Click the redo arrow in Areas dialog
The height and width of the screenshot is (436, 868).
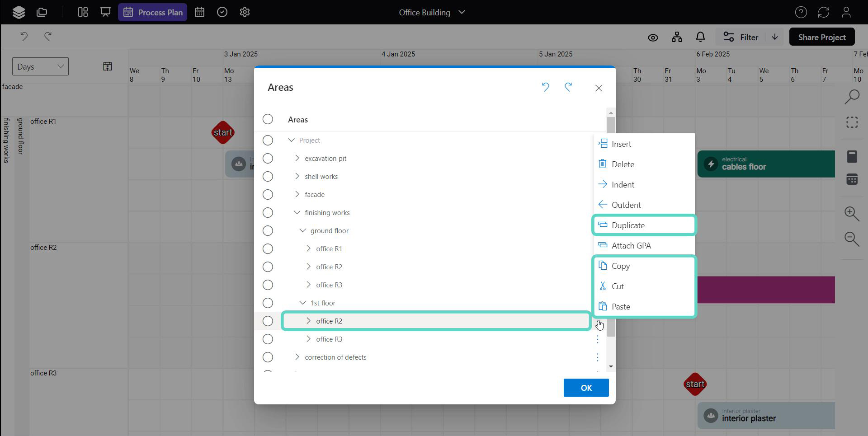pos(568,87)
